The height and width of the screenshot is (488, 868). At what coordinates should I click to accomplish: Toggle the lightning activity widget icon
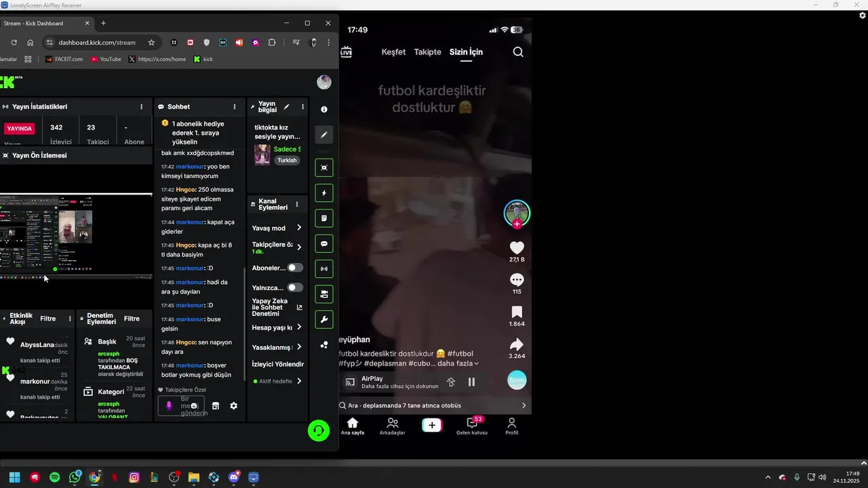(324, 193)
